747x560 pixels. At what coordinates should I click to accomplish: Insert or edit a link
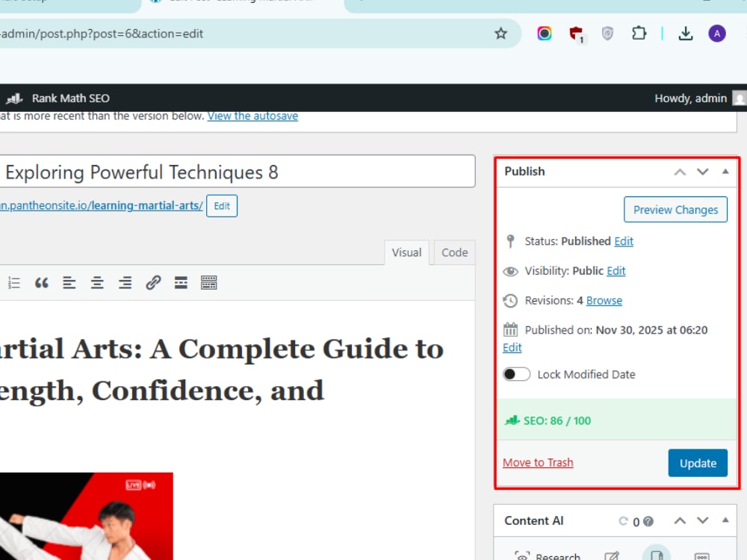tap(153, 283)
